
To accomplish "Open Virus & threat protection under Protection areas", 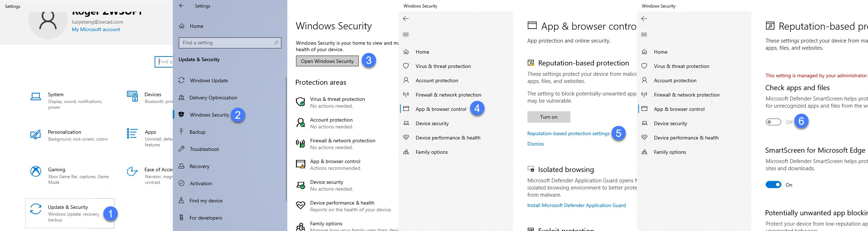I will click(331, 102).
